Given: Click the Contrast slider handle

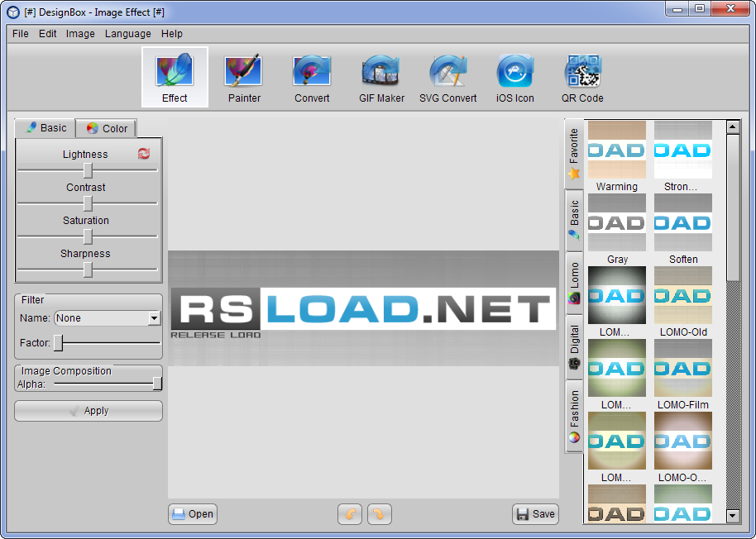Looking at the screenshot, I should 88,203.
